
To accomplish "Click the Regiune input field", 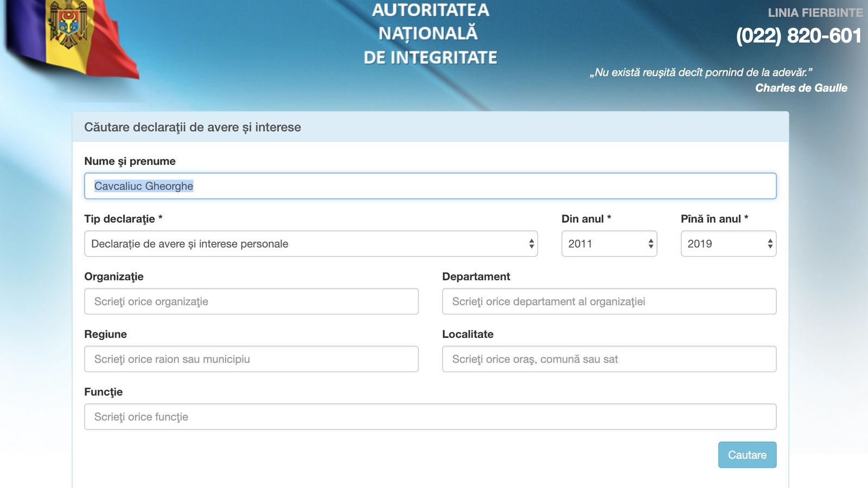I will 251,359.
